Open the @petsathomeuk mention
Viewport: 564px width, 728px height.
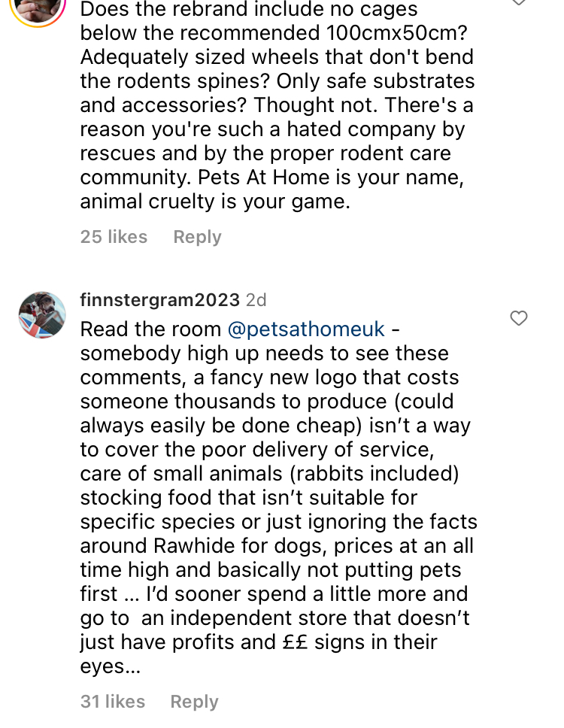(306, 329)
